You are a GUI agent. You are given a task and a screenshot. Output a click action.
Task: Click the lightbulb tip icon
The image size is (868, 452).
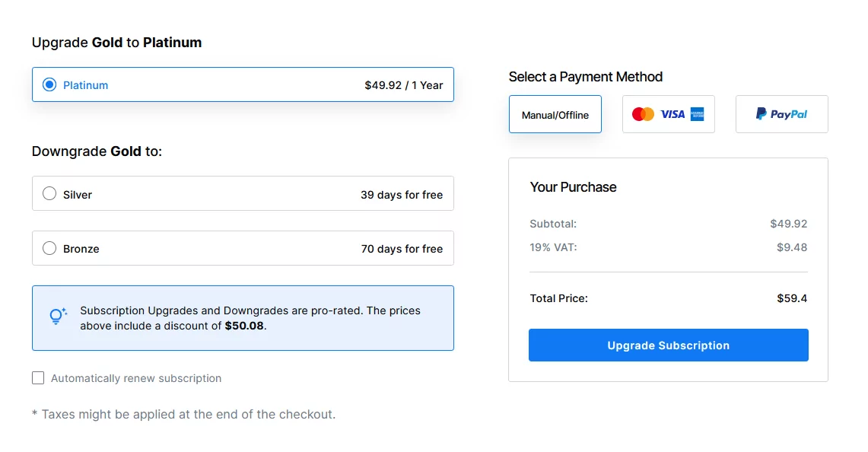click(x=58, y=316)
